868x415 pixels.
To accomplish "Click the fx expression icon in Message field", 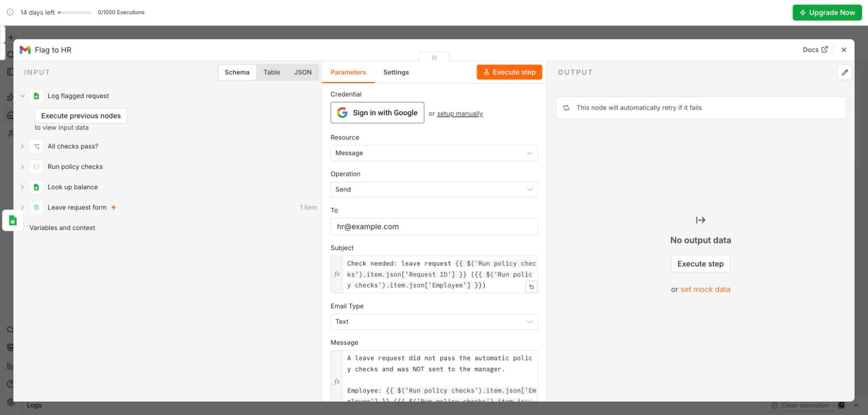I will pos(337,381).
